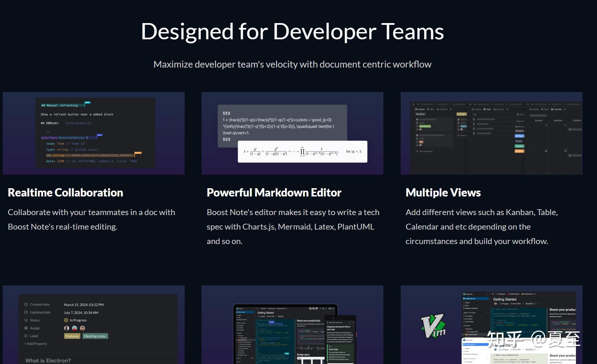Screen dimensions: 597x364
Task: Click the Assign person icon
Action: point(26,328)
